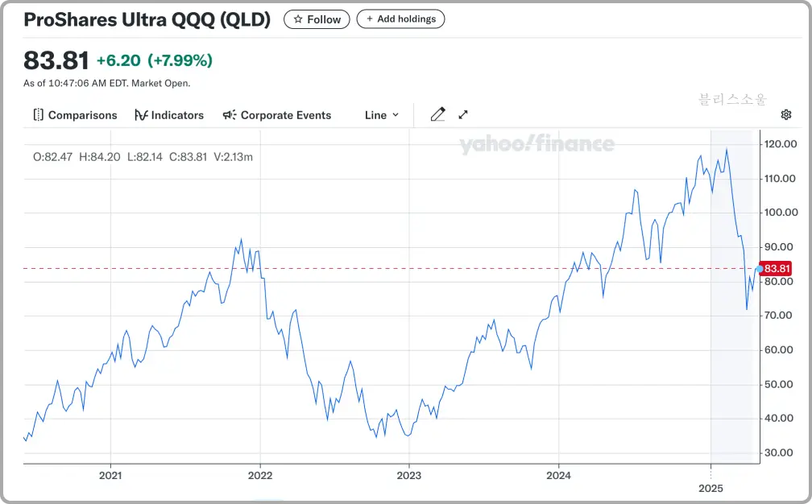Show Corporate Events on chart
The width and height of the screenshot is (812, 504).
point(277,115)
